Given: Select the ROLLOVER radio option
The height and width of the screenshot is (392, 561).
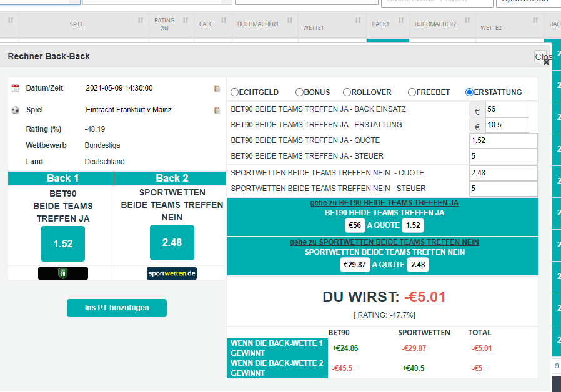Looking at the screenshot, I should (x=347, y=92).
